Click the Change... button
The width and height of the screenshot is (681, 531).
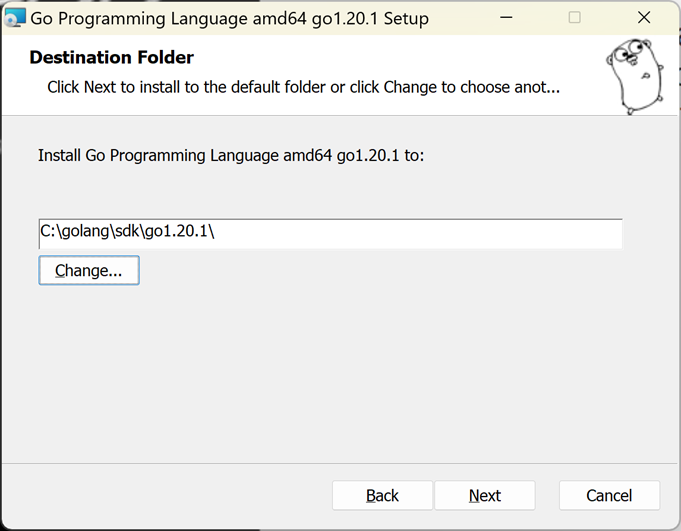(x=89, y=270)
